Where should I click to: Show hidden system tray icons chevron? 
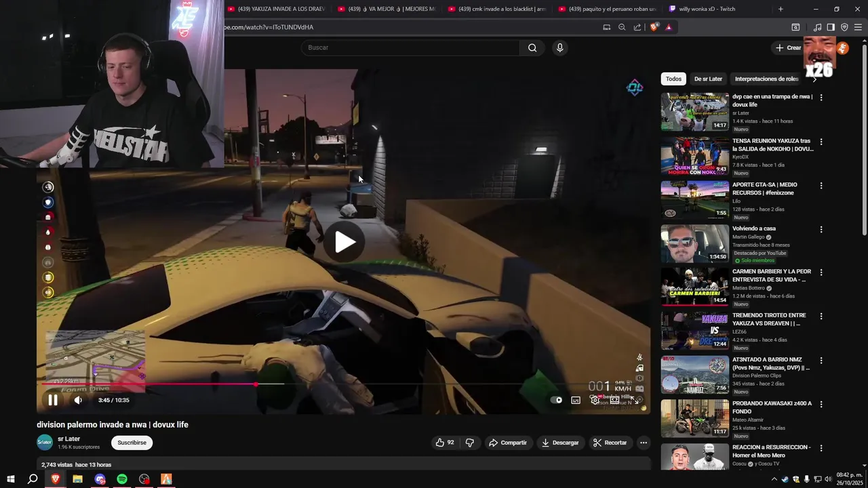774,479
